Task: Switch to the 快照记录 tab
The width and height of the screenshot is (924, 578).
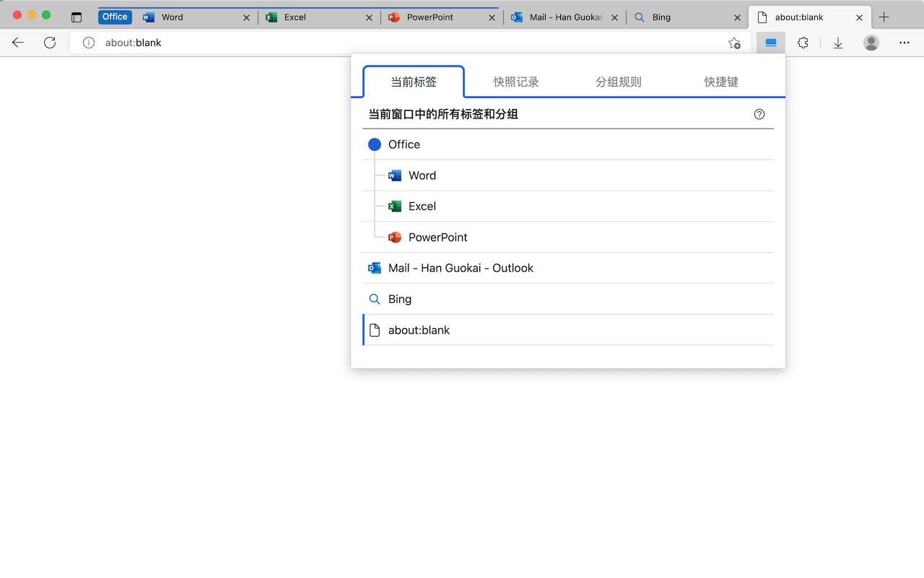Action: [516, 82]
